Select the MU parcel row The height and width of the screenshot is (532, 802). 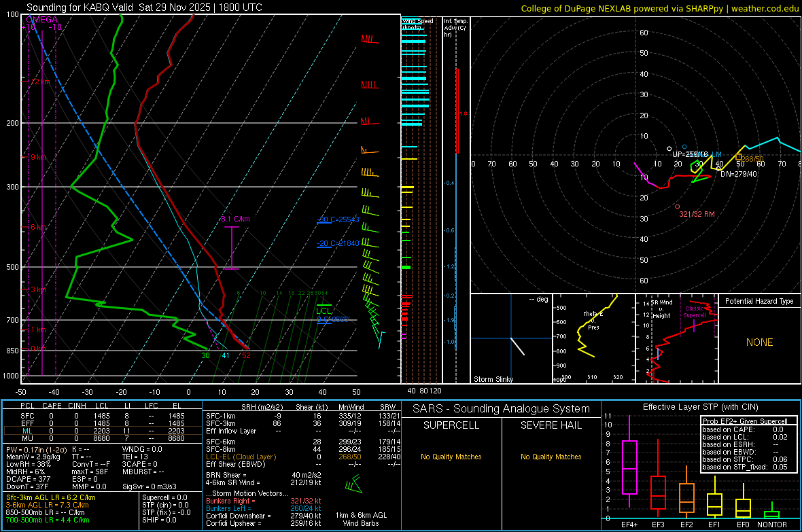[x=102, y=438]
